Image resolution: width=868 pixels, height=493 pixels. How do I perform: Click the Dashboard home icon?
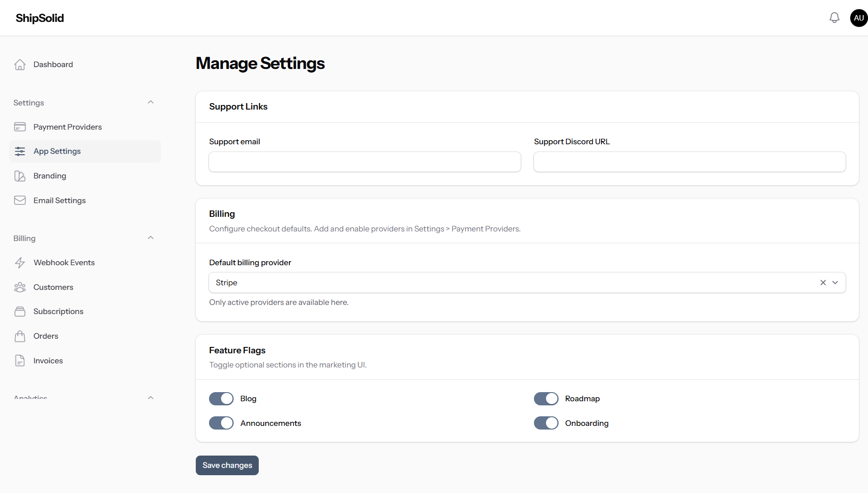click(x=20, y=65)
